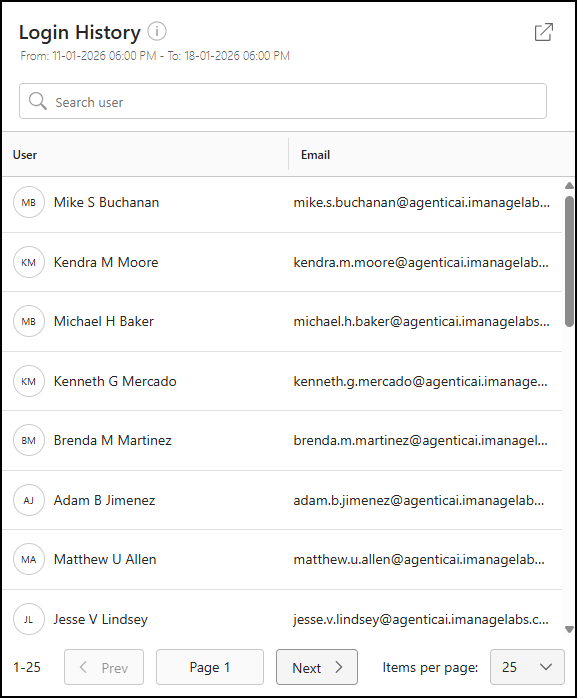Image resolution: width=577 pixels, height=698 pixels.
Task: Click email jesse.v.lindsey@agenticai
Action: click(x=421, y=619)
